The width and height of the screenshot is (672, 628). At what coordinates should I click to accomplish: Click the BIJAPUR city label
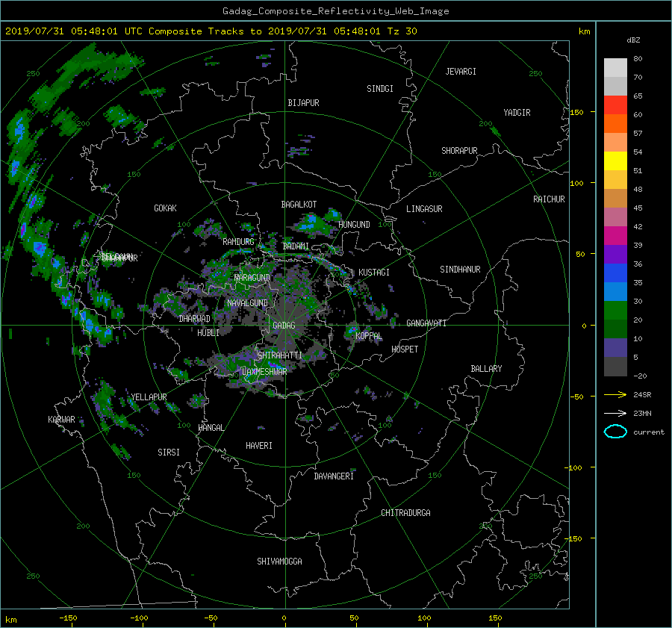303,103
